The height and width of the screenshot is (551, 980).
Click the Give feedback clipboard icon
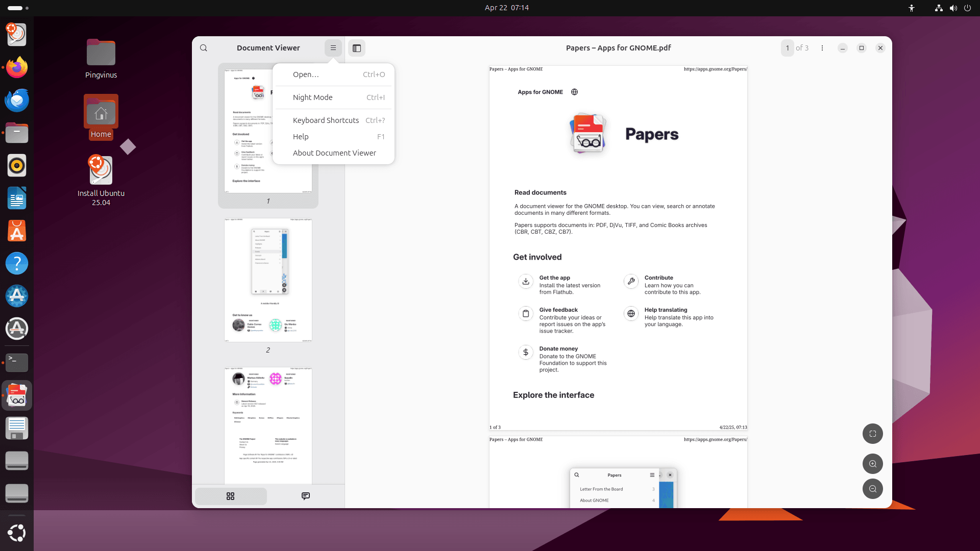[526, 313]
